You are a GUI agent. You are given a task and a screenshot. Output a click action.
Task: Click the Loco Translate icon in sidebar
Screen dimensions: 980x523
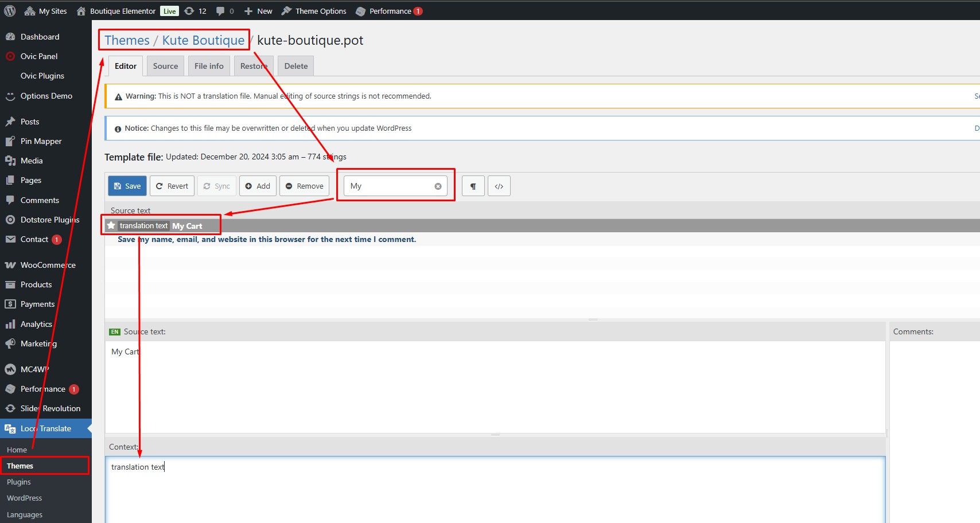pyautogui.click(x=10, y=428)
